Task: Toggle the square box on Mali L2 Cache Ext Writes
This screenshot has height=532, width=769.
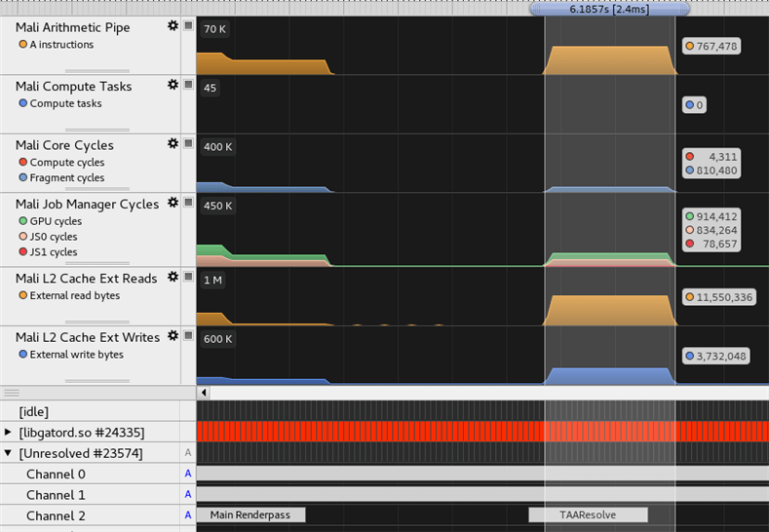Action: pyautogui.click(x=188, y=336)
